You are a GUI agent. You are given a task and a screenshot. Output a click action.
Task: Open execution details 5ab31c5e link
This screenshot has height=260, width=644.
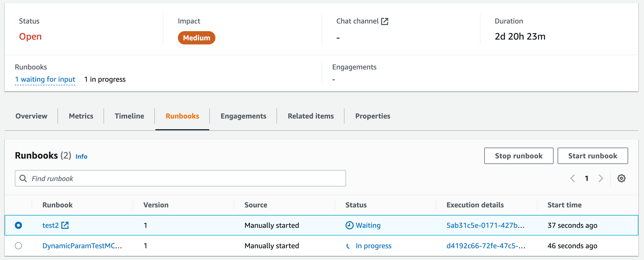tap(485, 225)
